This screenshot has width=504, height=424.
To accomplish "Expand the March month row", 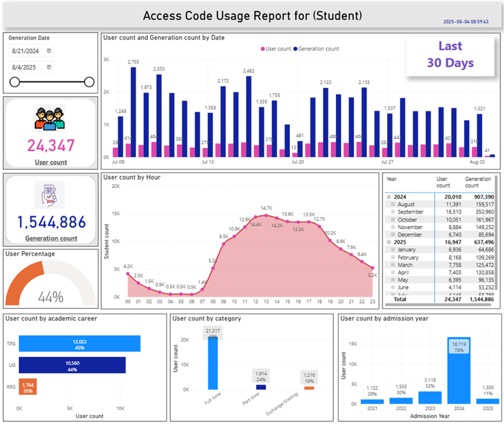I will tap(393, 265).
